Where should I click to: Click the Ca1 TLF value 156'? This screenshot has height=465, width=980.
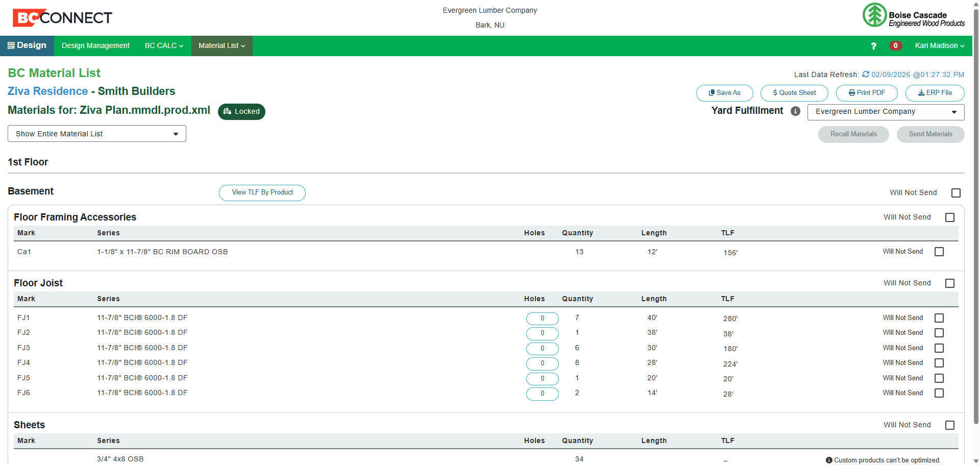pos(730,253)
